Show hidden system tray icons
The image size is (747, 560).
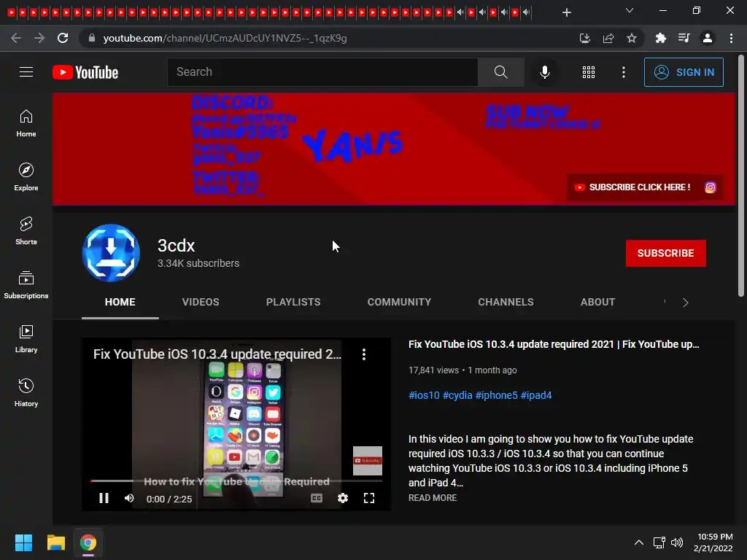[639, 542]
